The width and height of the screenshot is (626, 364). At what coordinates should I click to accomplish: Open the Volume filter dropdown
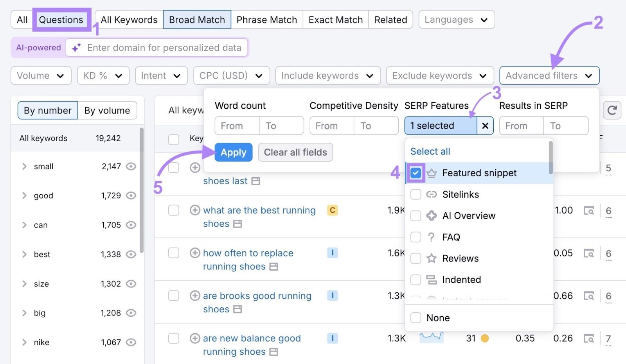[x=40, y=75]
